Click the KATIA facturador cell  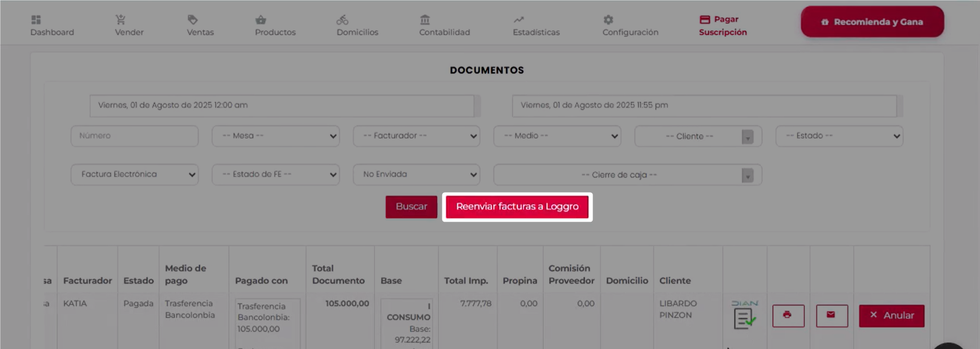(75, 303)
